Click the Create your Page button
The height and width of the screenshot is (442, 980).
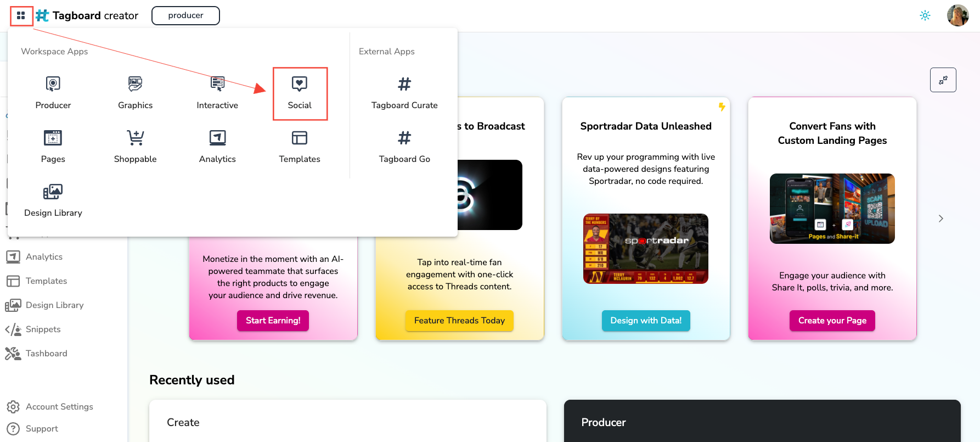click(832, 321)
